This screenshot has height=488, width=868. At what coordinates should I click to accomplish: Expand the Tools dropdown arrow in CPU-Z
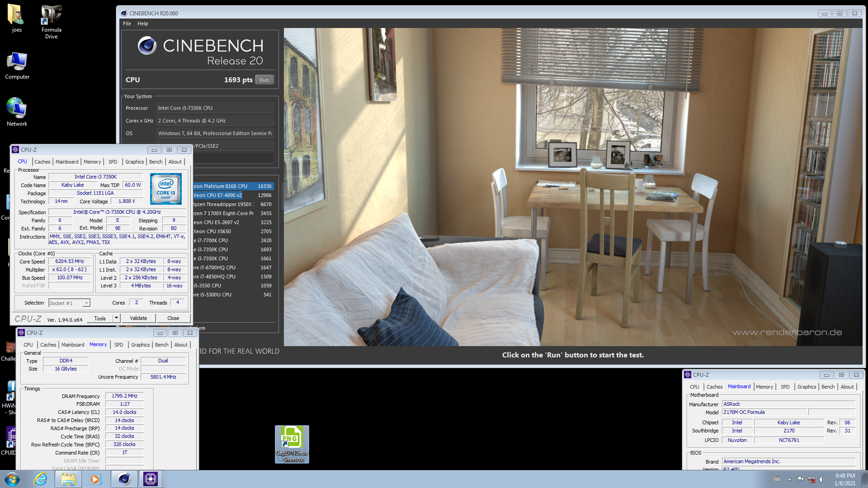[116, 318]
